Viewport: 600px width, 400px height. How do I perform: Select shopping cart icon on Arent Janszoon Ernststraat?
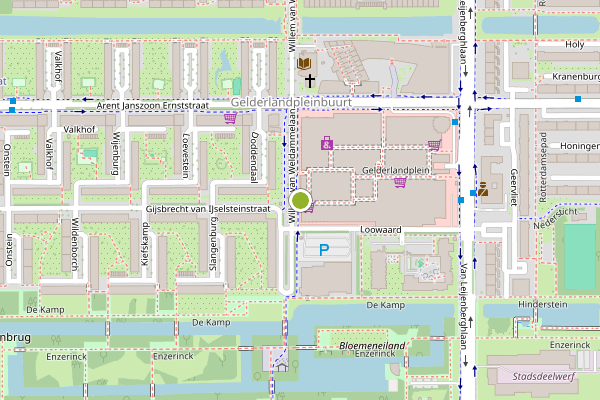coord(230,118)
